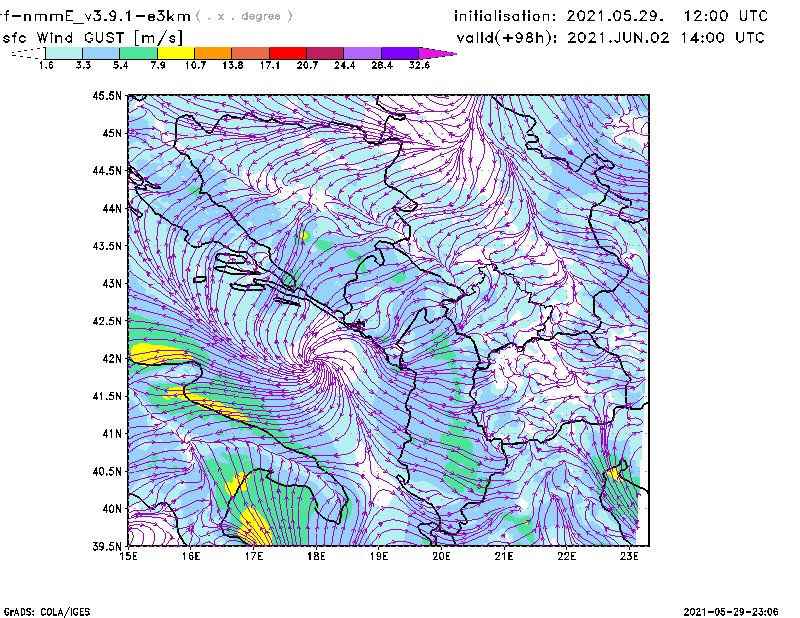
Task: Click the green legend color swatch
Action: 138,53
